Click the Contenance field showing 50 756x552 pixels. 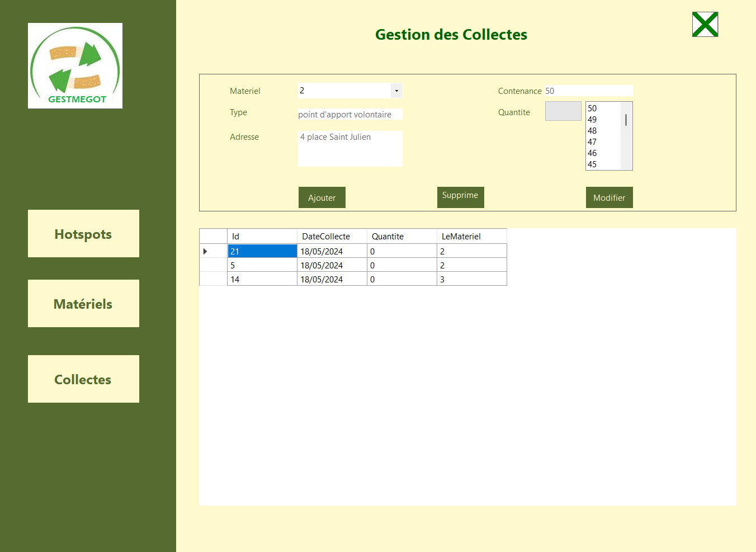point(588,91)
